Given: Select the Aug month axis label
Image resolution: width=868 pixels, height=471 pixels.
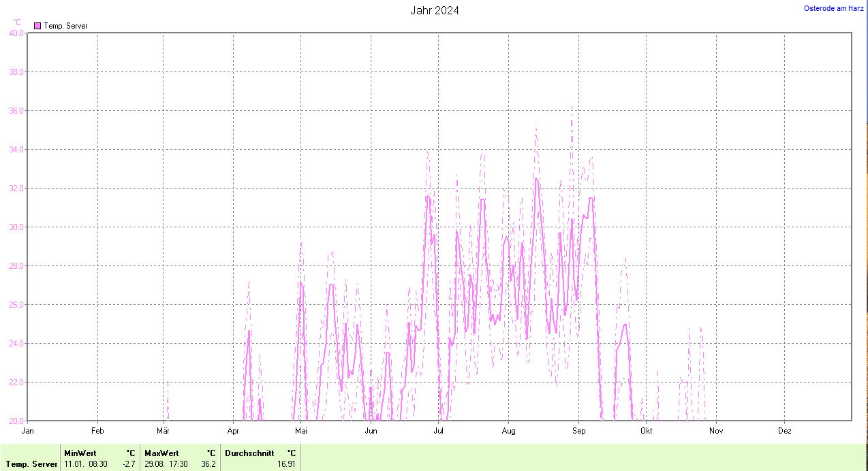Looking at the screenshot, I should (508, 431).
